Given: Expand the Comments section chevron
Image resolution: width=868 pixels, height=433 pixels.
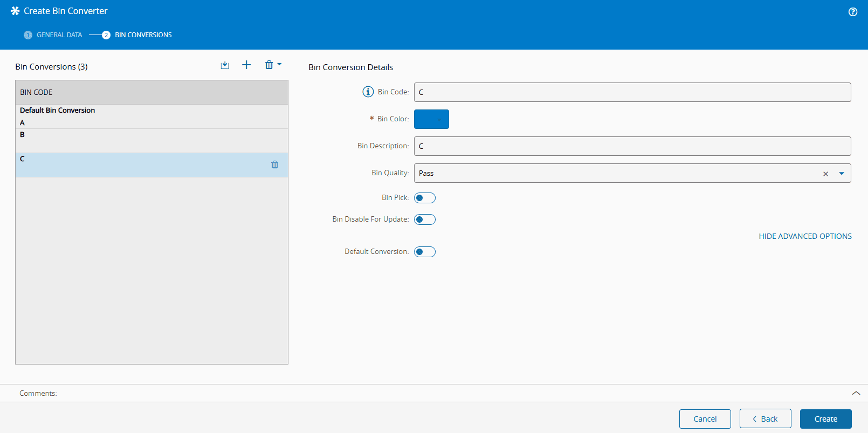Looking at the screenshot, I should point(856,393).
